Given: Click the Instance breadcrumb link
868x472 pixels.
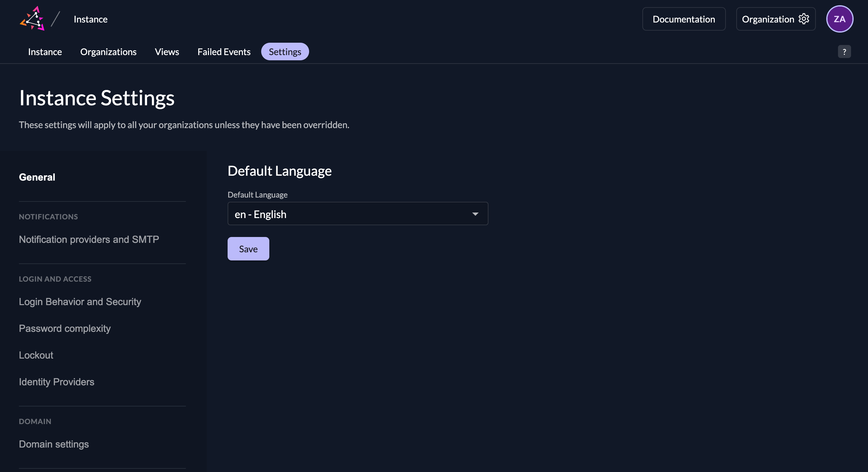Looking at the screenshot, I should [x=91, y=19].
